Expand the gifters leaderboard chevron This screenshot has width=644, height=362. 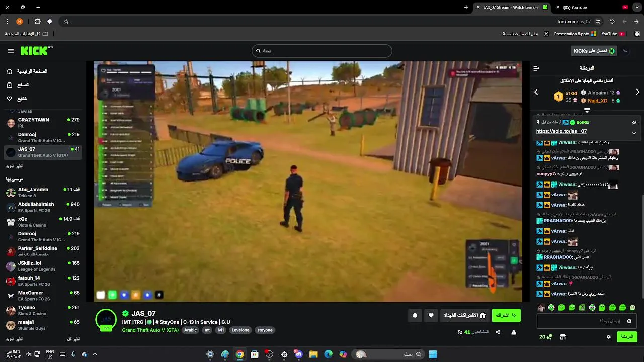[587, 110]
